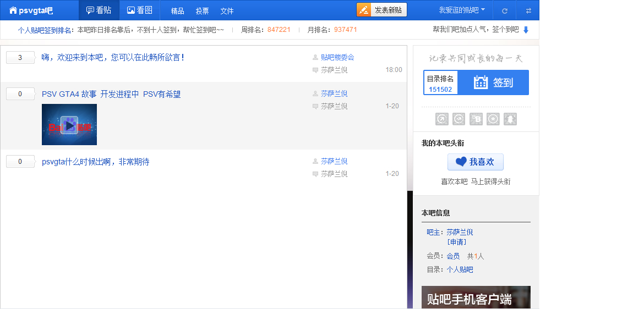Open the 投票 tab
644x309 pixels.
(202, 11)
